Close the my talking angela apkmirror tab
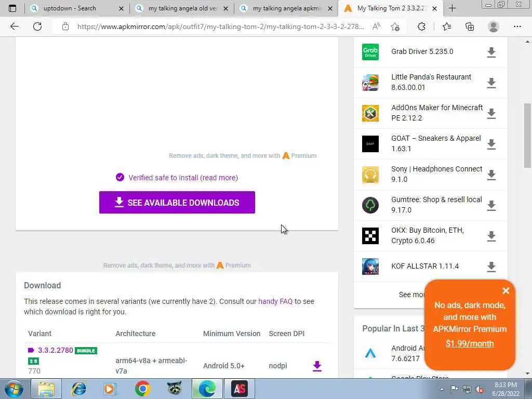 tap(330, 8)
